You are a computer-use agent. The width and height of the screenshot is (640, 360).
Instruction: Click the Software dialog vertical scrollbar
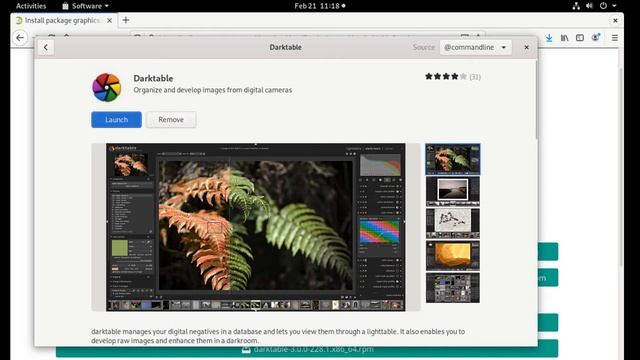tap(536, 100)
